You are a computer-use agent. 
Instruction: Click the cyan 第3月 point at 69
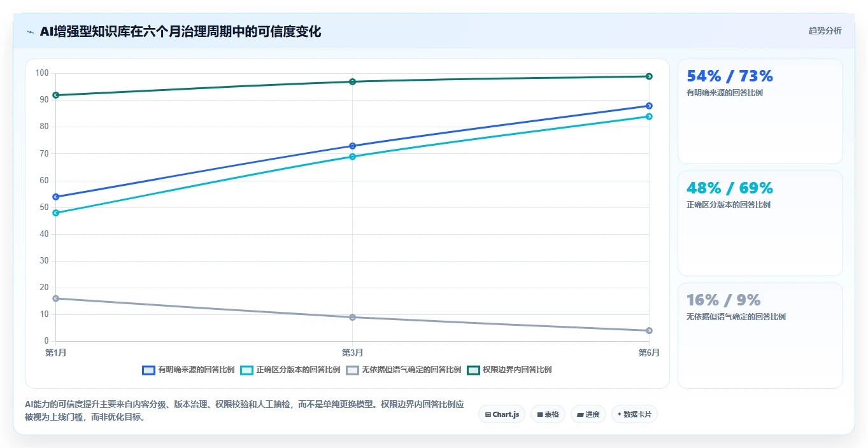click(x=352, y=157)
